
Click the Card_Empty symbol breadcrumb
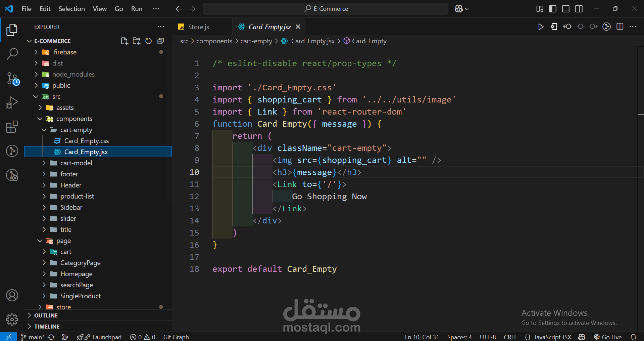point(365,41)
